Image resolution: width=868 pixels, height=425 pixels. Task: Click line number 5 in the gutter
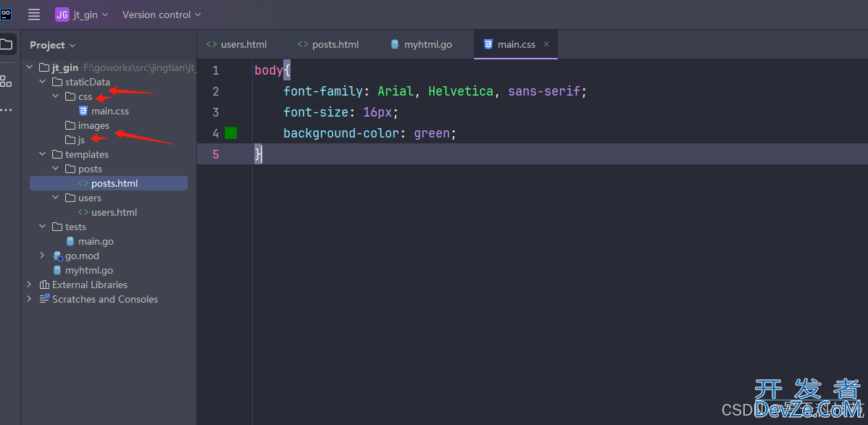coord(215,153)
